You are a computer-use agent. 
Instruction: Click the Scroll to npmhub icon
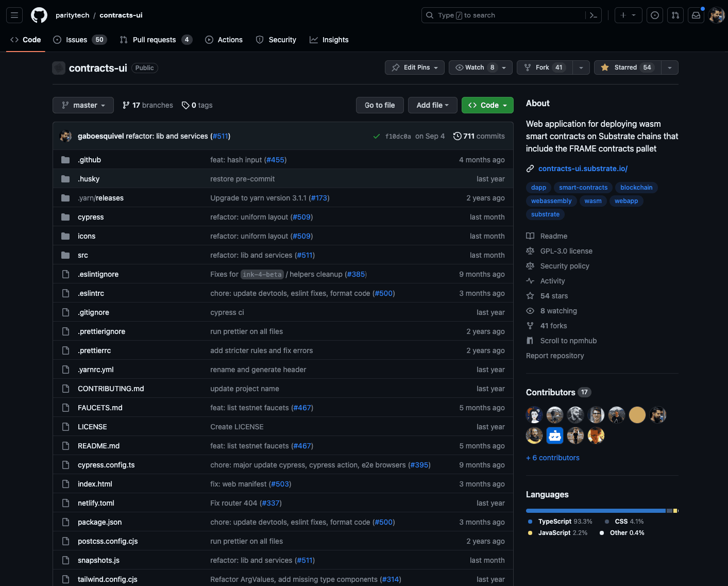click(530, 341)
